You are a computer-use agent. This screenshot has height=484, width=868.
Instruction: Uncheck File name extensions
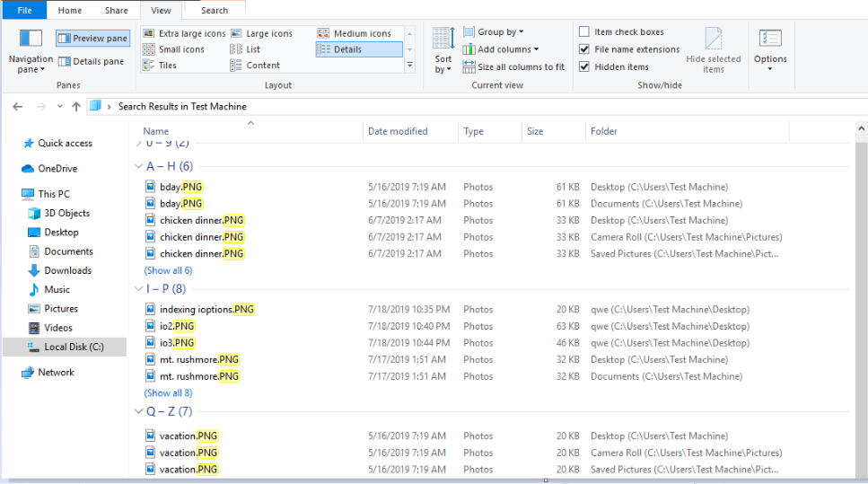pos(584,49)
